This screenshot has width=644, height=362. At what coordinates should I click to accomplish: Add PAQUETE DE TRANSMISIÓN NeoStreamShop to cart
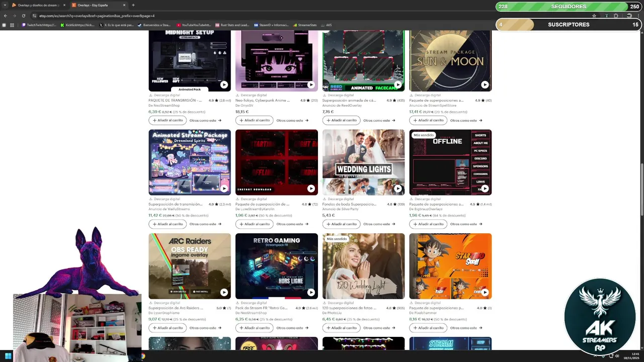point(168,120)
